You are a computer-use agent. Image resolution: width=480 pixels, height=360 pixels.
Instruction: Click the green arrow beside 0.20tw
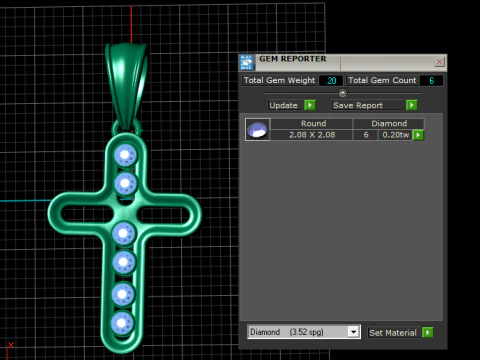point(418,135)
